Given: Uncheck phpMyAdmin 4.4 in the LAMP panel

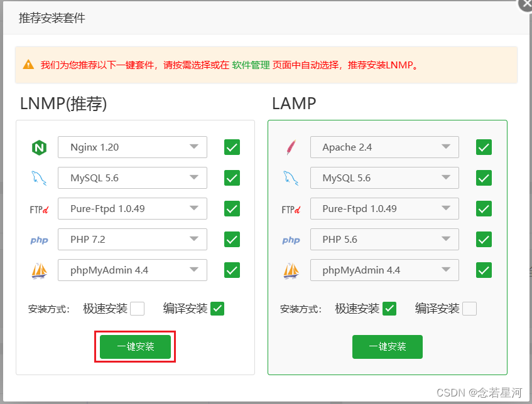Looking at the screenshot, I should tap(484, 270).
